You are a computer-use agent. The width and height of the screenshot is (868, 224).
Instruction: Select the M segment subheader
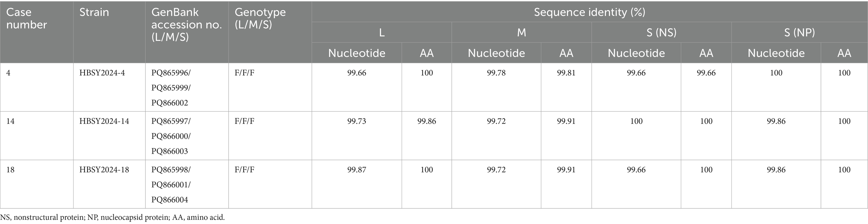point(521,32)
